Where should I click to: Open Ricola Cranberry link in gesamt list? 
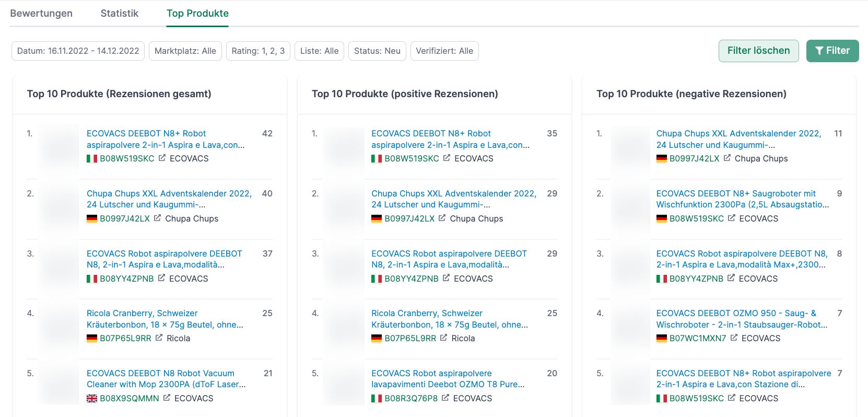(x=165, y=319)
